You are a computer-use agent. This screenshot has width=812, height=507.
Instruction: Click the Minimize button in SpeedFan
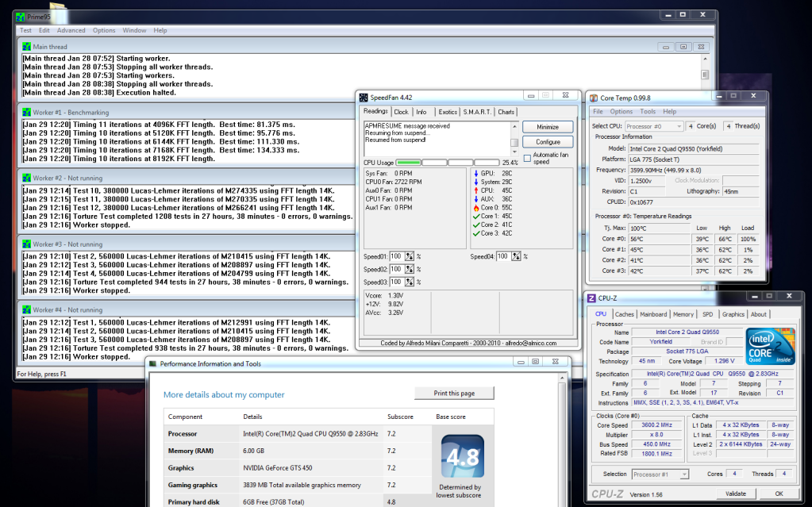coord(548,127)
